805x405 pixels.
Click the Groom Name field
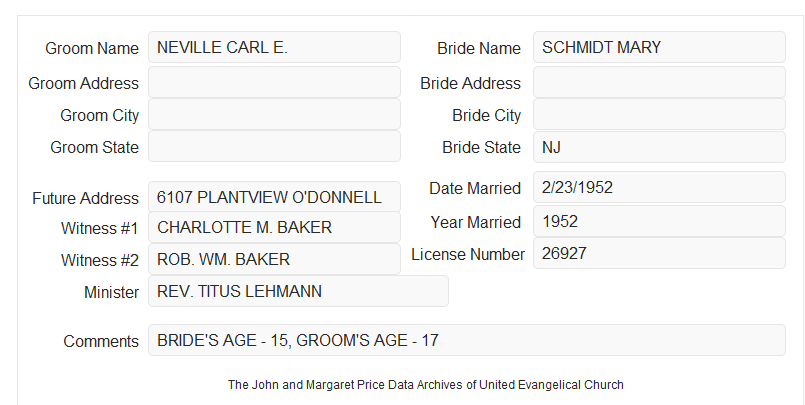274,47
